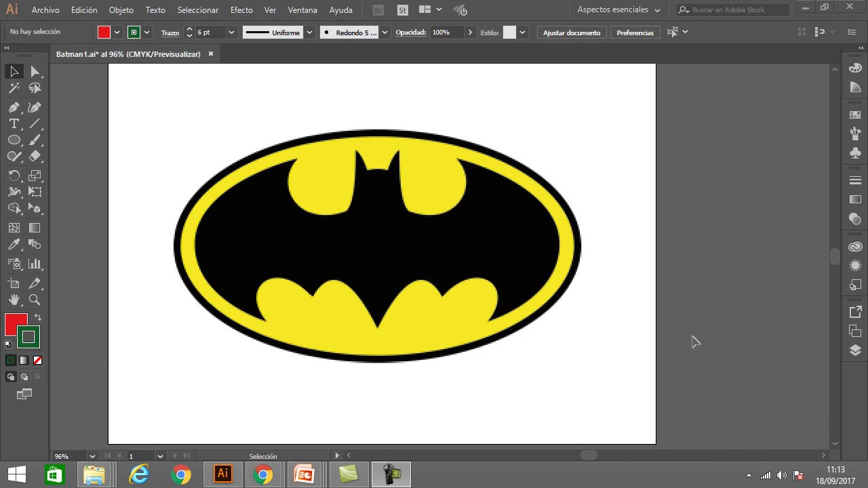This screenshot has width=868, height=488.
Task: Choose the Type tool
Action: [14, 123]
